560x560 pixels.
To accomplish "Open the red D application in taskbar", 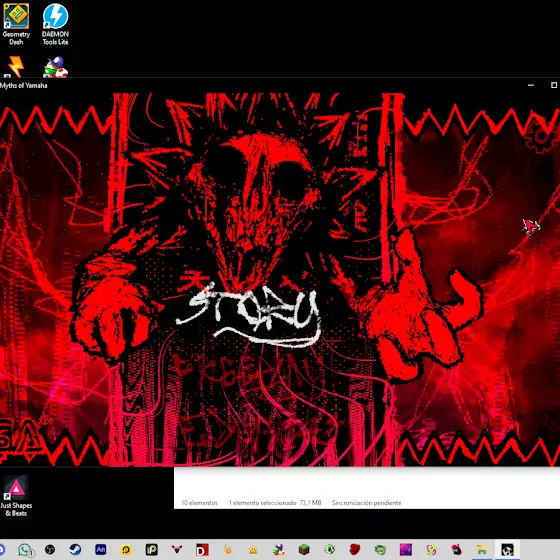I will [x=202, y=550].
